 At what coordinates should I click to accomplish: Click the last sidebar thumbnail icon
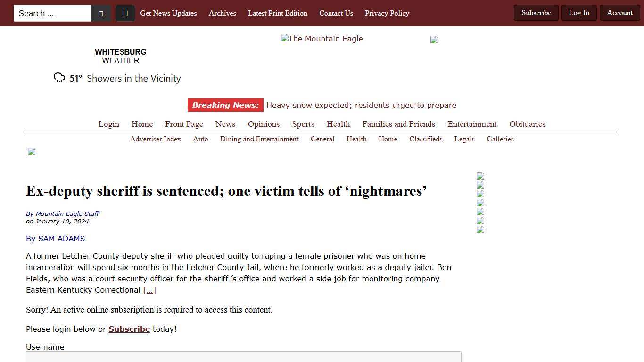480,230
